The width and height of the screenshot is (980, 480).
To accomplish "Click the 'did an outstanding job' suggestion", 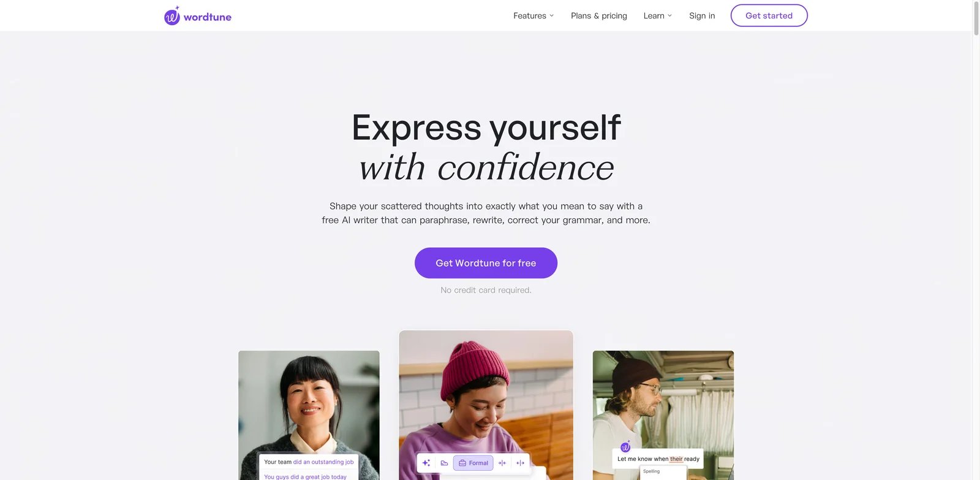I will pos(323,462).
